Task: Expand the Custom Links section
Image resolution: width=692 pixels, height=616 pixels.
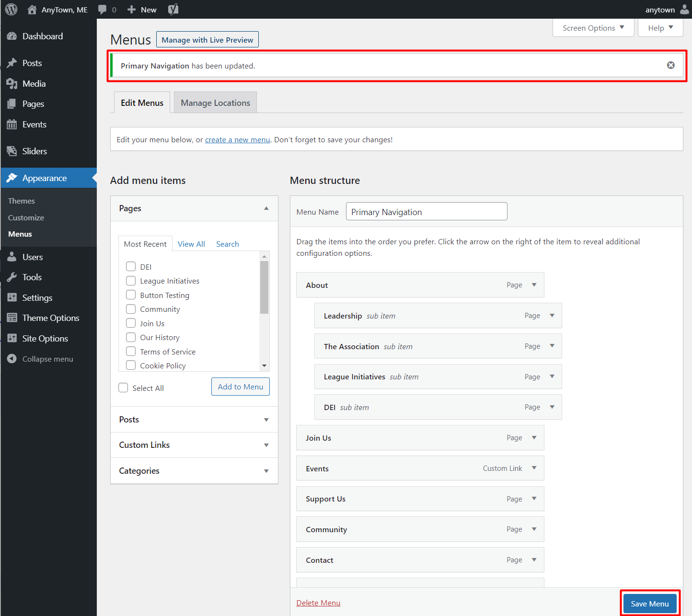Action: pyautogui.click(x=266, y=445)
